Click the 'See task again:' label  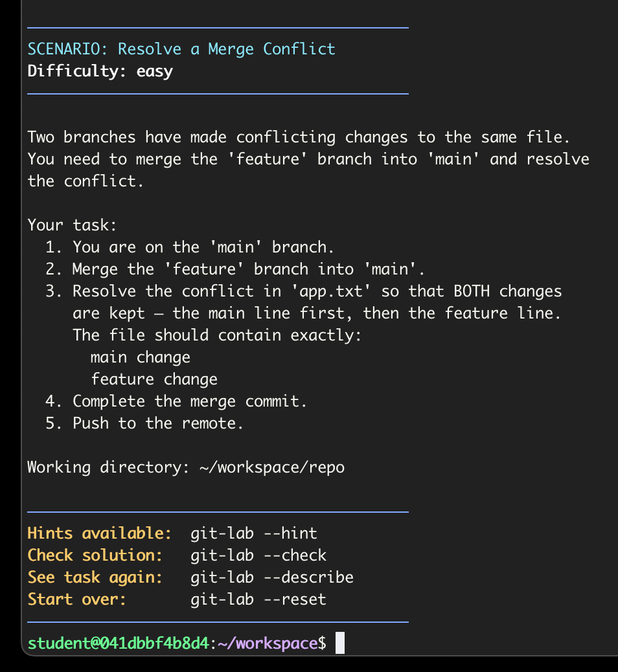coord(95,577)
